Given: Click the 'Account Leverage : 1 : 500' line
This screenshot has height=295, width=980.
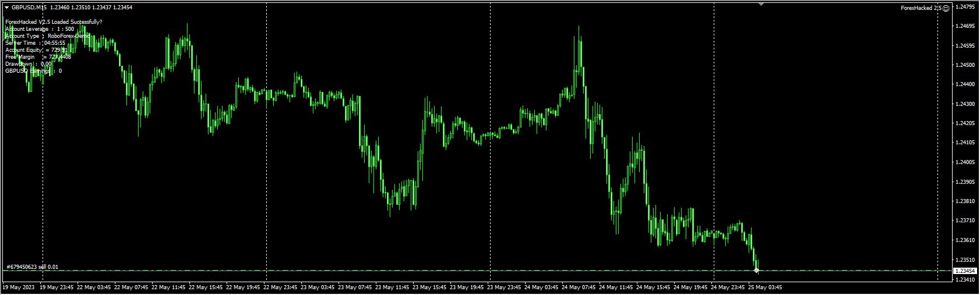Looking at the screenshot, I should click(x=40, y=29).
